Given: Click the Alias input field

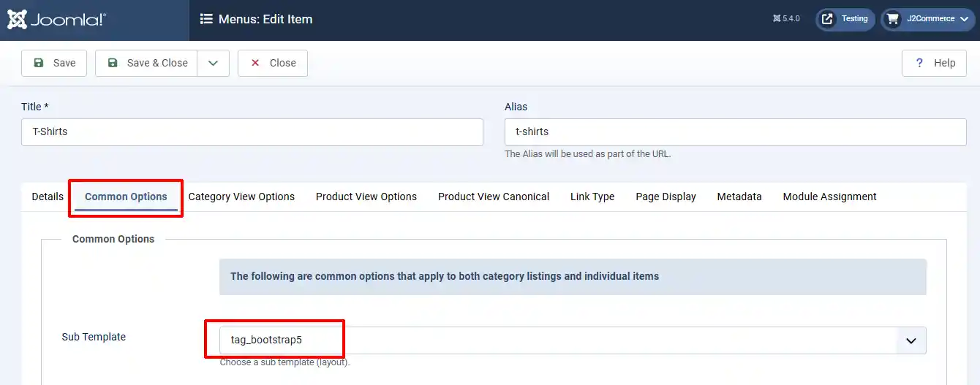Looking at the screenshot, I should point(736,132).
